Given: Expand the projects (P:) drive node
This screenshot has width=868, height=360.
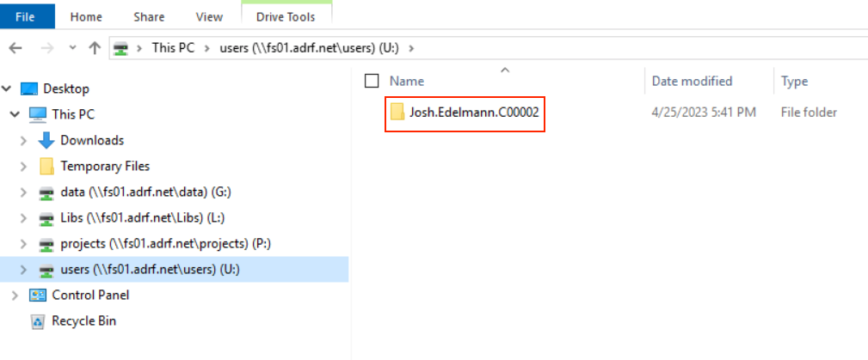Looking at the screenshot, I should pyautogui.click(x=24, y=244).
